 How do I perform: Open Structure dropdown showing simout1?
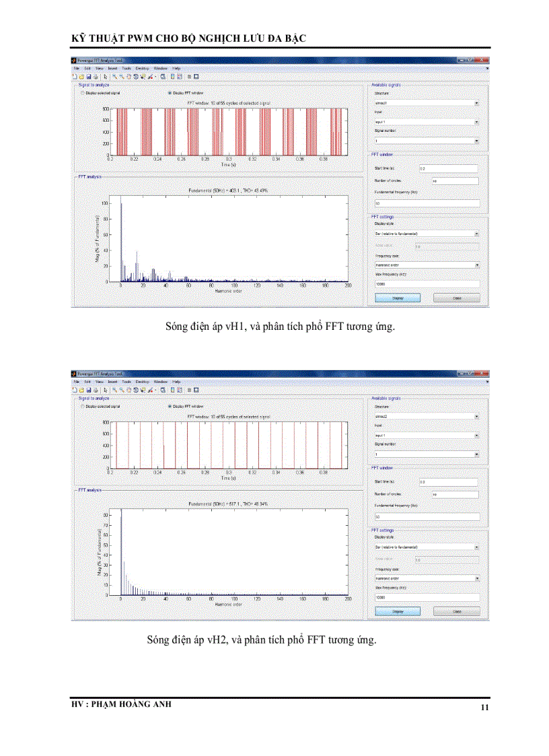point(427,103)
